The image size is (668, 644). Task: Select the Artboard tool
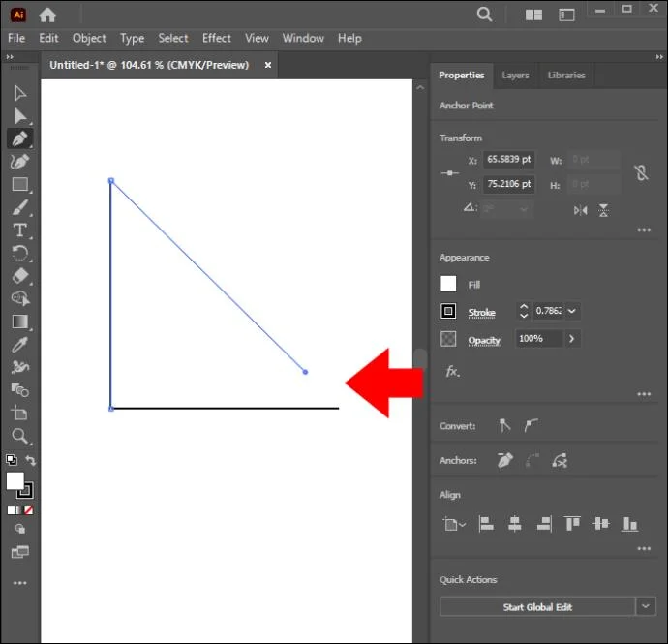pos(19,413)
